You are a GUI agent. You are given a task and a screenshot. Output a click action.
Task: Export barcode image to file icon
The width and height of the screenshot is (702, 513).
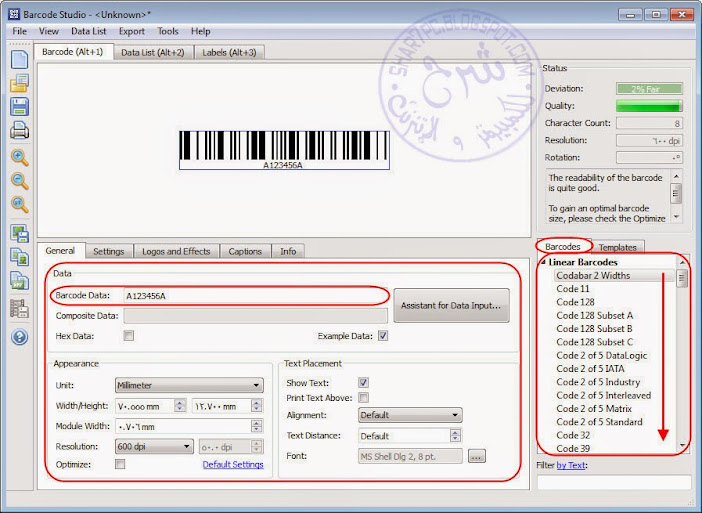(x=19, y=233)
